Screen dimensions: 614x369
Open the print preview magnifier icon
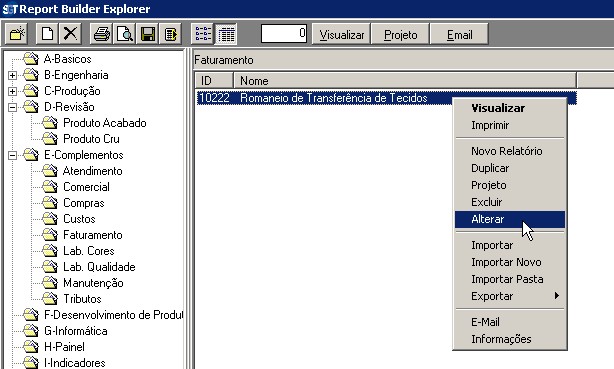(x=125, y=34)
